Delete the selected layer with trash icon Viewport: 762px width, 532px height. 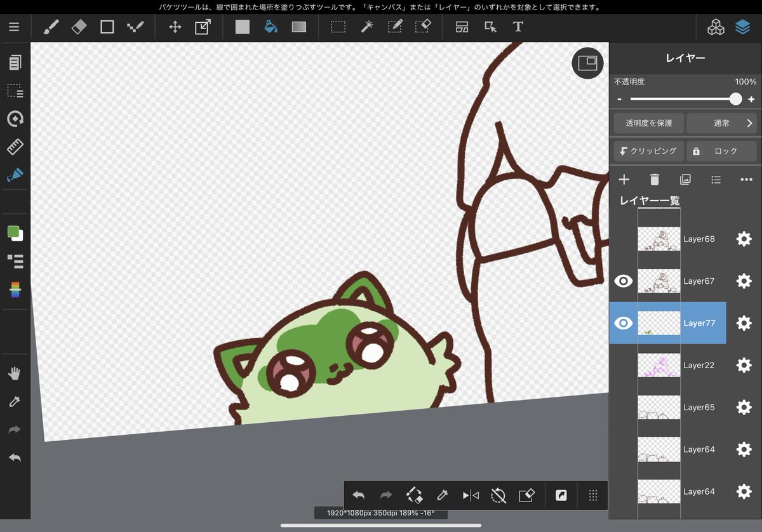[655, 180]
